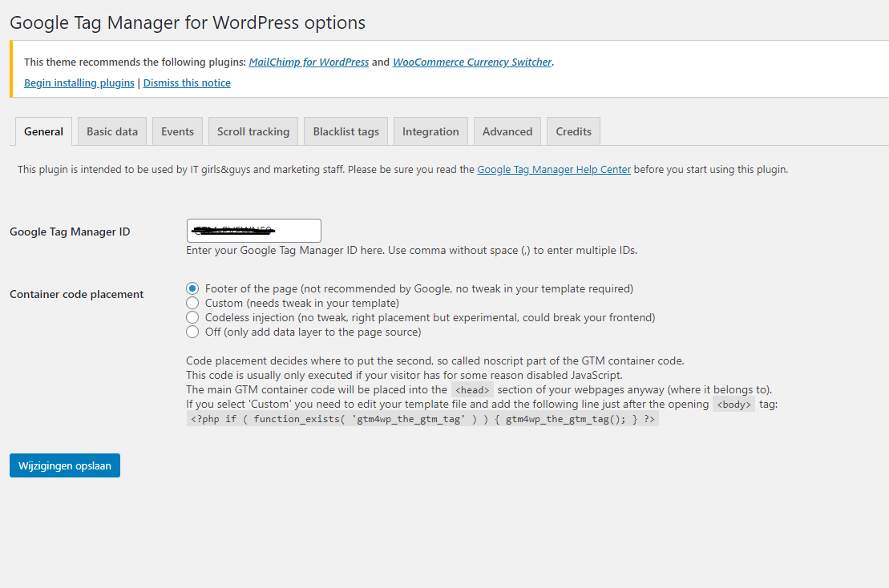
Task: Open Google Tag Manager Help Center link
Action: (554, 169)
